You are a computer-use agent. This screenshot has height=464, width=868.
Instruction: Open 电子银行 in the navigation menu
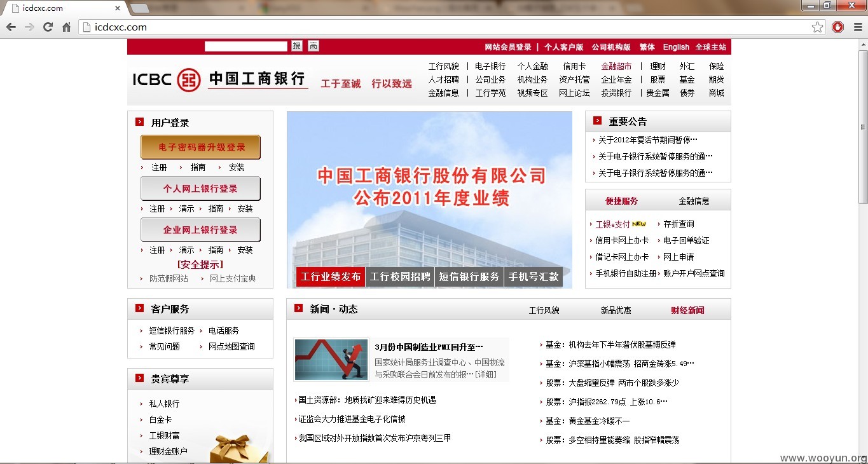pyautogui.click(x=490, y=66)
